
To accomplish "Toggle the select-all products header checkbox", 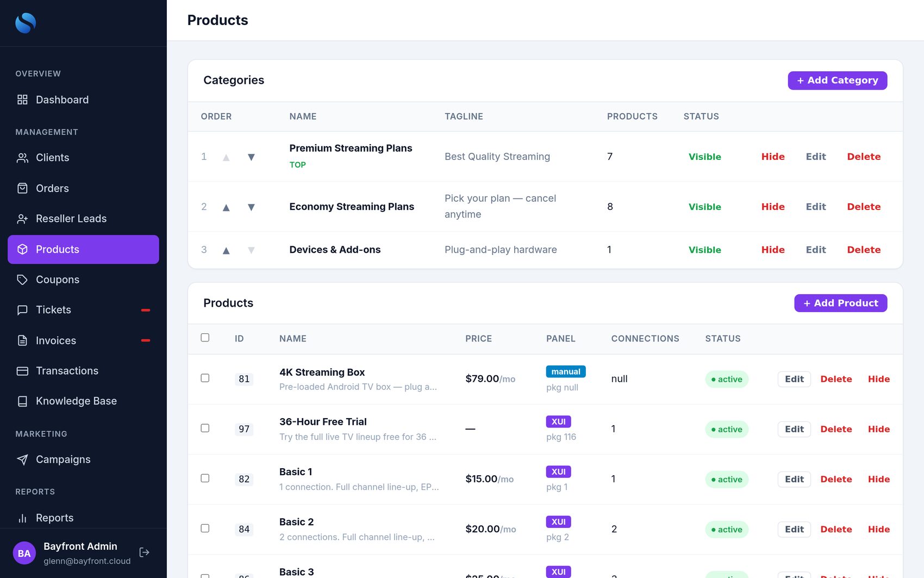I will (205, 338).
